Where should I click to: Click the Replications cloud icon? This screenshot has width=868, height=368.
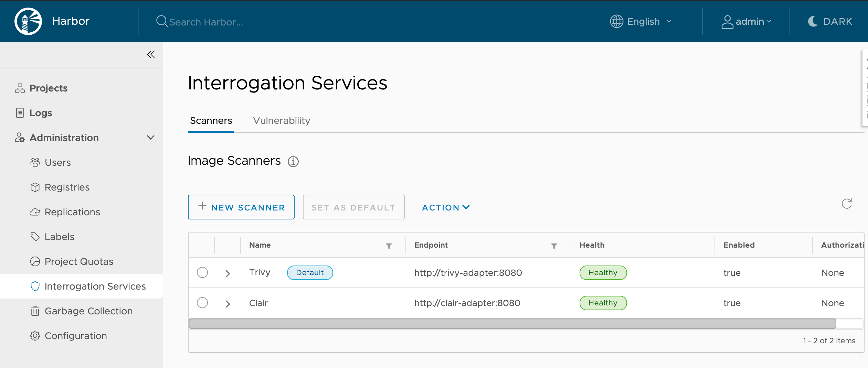[35, 212]
